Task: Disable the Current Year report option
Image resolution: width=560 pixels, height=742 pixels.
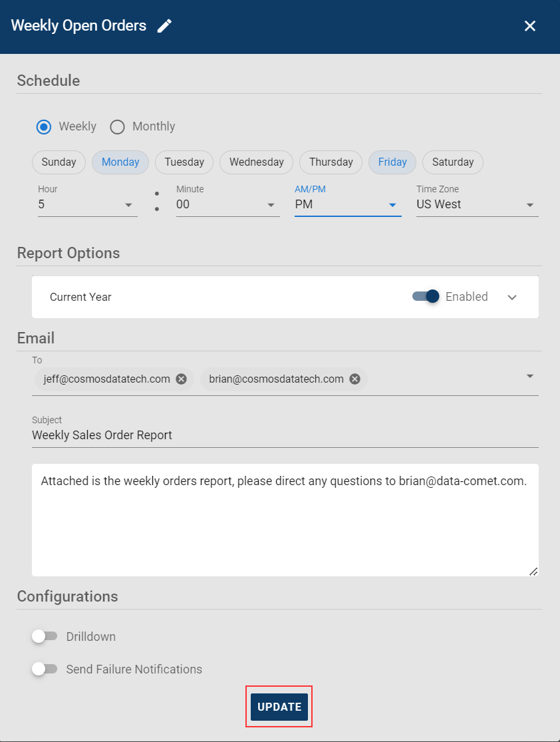Action: tap(425, 297)
